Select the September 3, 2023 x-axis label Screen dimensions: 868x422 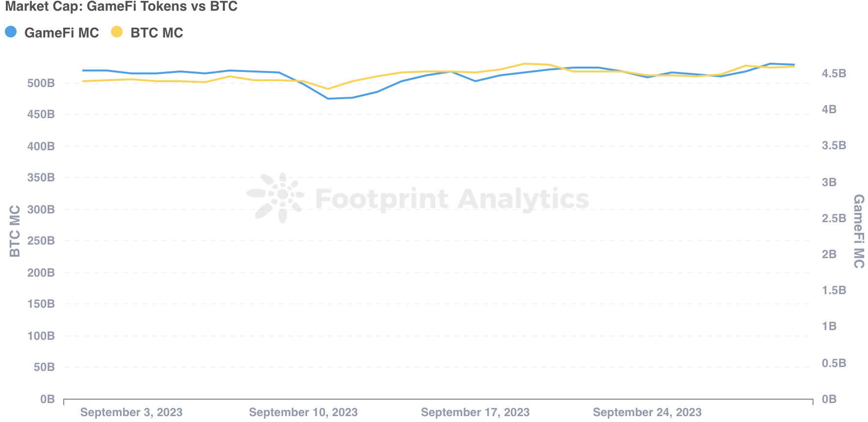point(131,412)
